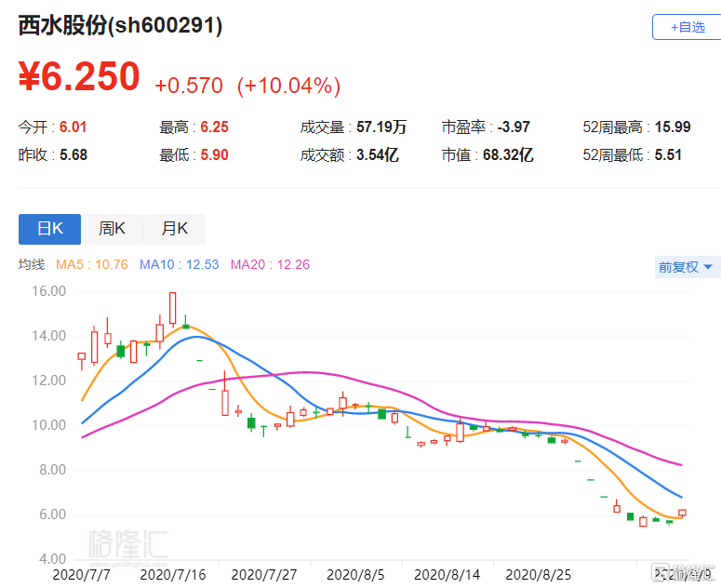Click the 成交量 value 57.19万
Screen dimensions: 721x588
click(x=381, y=127)
